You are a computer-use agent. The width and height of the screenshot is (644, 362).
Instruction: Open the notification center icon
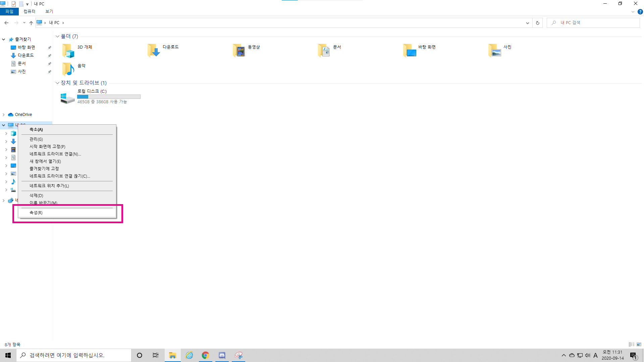pos(633,356)
